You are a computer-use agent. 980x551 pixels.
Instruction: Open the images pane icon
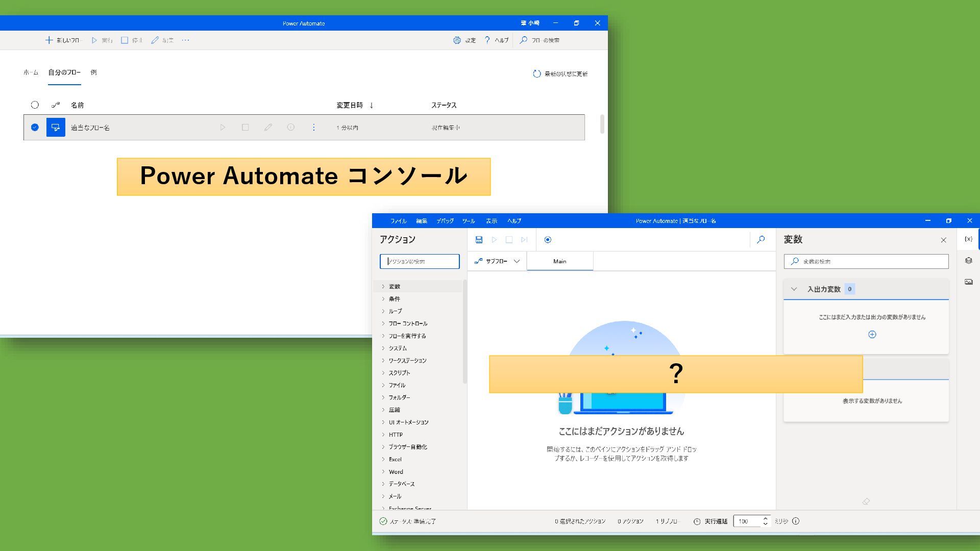968,282
